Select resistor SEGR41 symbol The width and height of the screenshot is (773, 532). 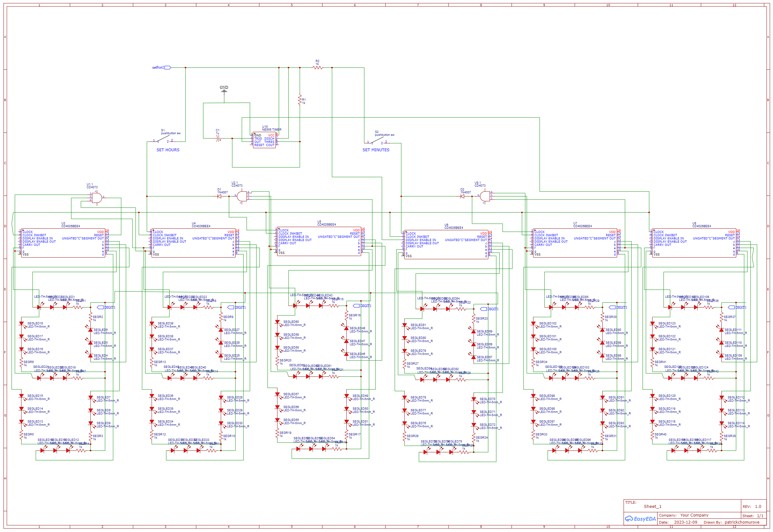(652, 363)
